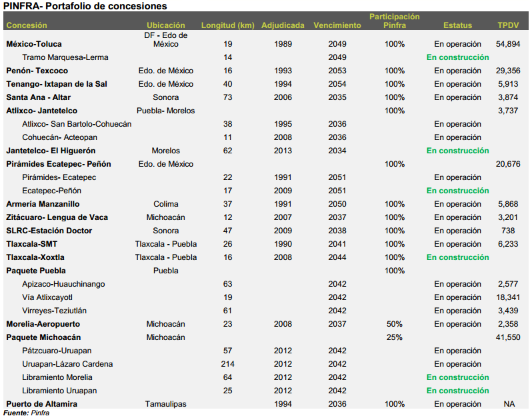Select the 25% participation value
532x418 pixels.
click(395, 337)
